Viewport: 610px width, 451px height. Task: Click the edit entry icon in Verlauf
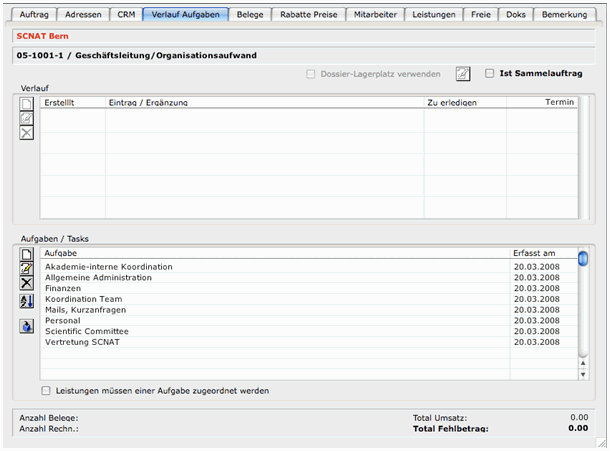click(27, 118)
